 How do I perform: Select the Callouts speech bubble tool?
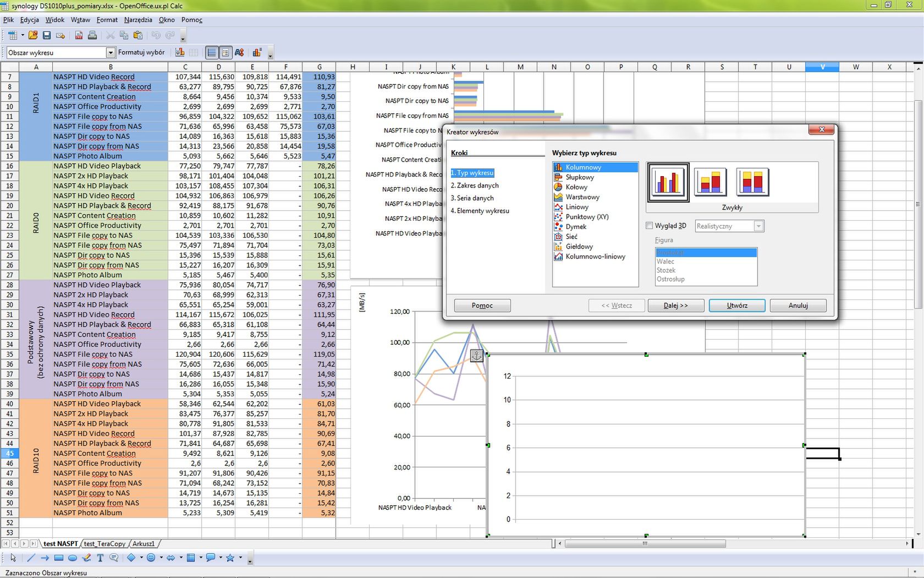(x=114, y=558)
